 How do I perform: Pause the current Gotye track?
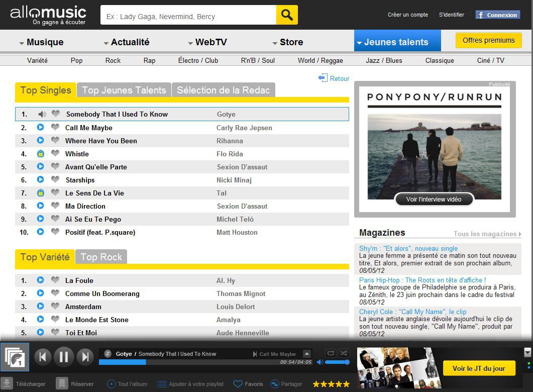(64, 357)
